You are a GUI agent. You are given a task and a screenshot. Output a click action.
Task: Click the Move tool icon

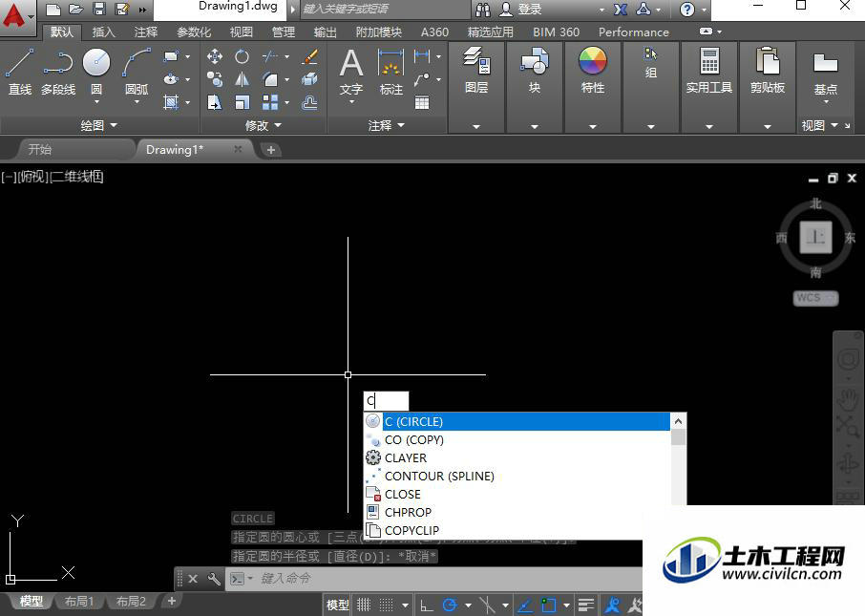tap(214, 56)
